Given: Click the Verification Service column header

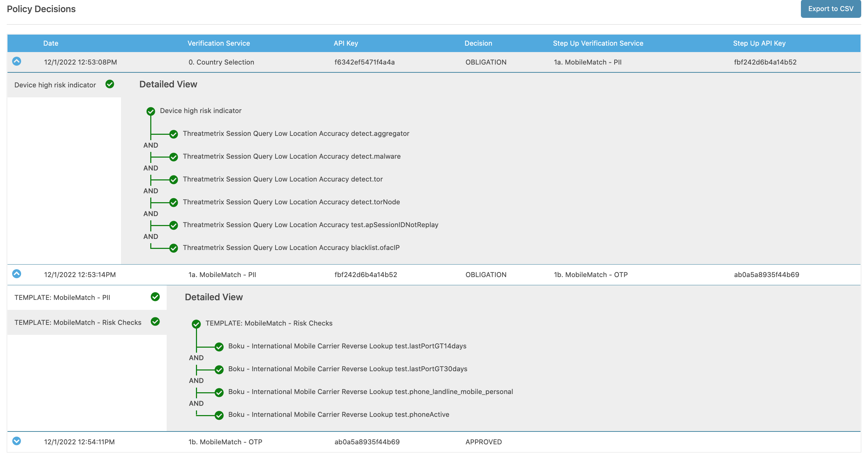Looking at the screenshot, I should point(219,43).
